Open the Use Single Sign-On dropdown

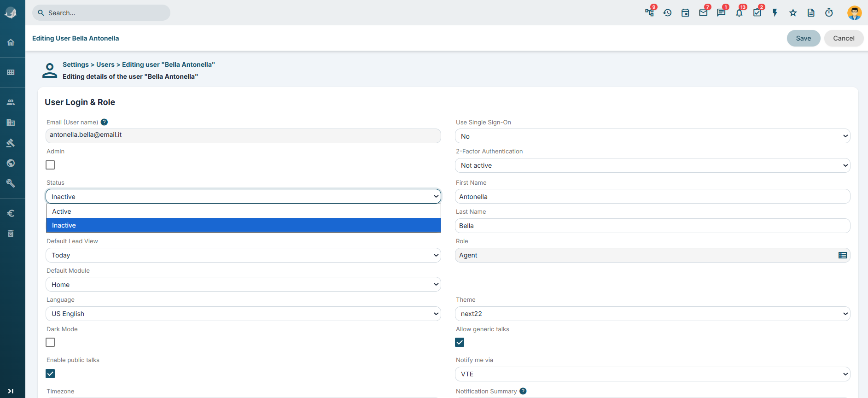652,136
